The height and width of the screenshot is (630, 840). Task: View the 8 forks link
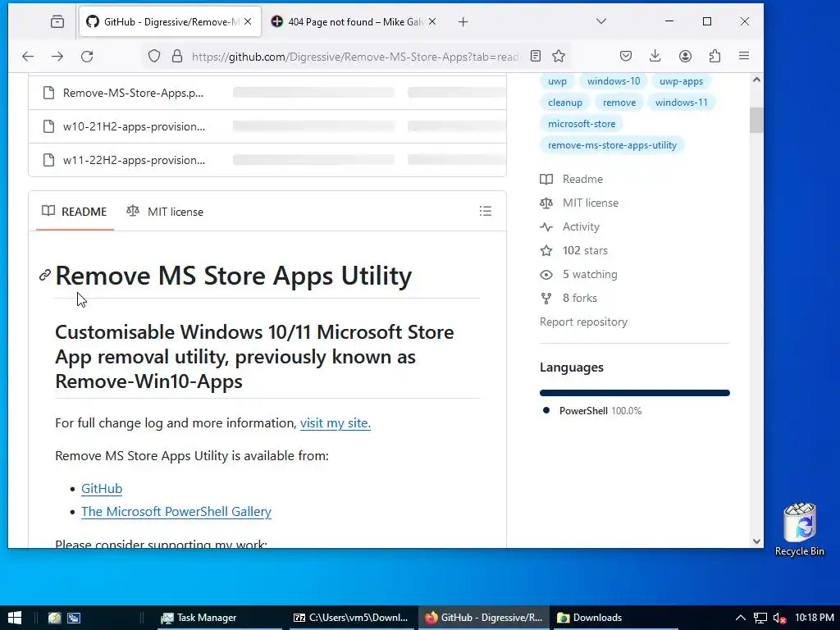coord(568,298)
